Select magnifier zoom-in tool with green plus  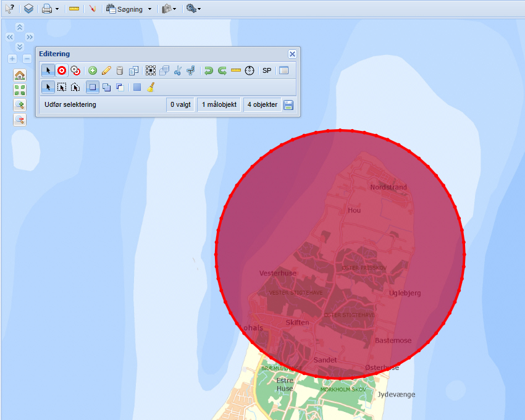coord(20,105)
